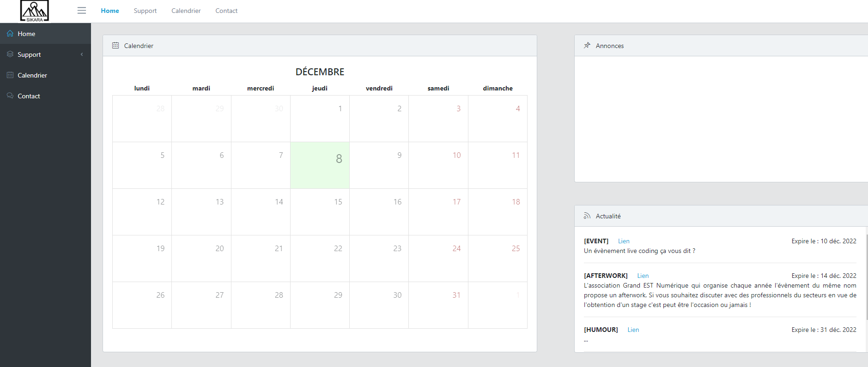Open Support in the top navigation
868x367 pixels.
click(x=145, y=11)
